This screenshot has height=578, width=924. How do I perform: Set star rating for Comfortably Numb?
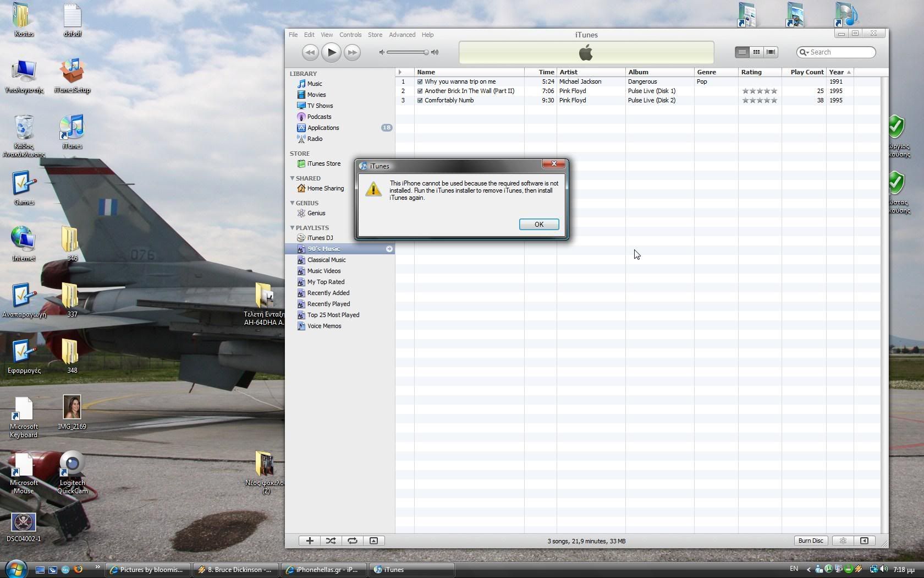click(x=760, y=100)
